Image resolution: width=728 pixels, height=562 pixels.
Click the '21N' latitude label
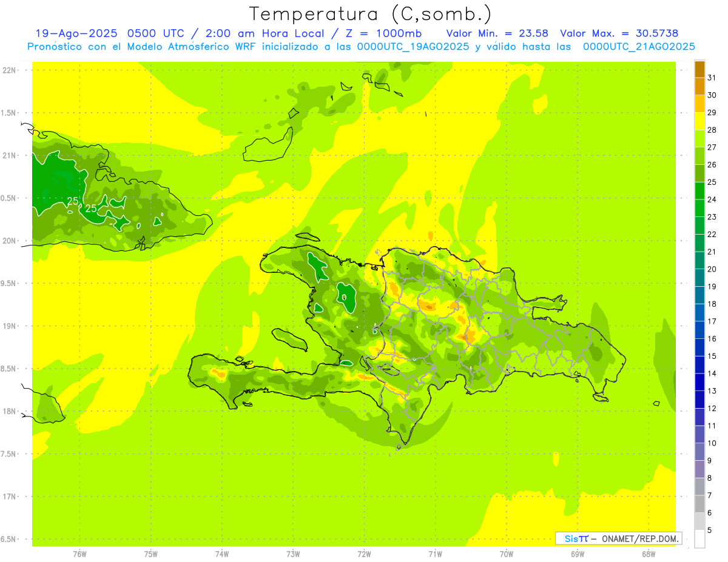click(10, 155)
